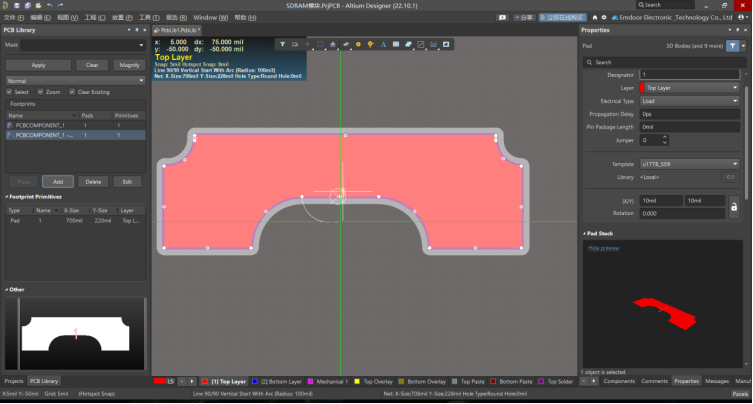Click the save icon in title bar
Screen dimensions: 753x404
pos(16,5)
